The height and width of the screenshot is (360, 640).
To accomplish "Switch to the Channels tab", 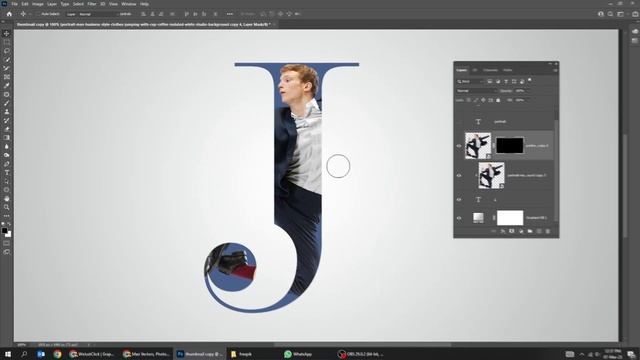I will coord(490,70).
